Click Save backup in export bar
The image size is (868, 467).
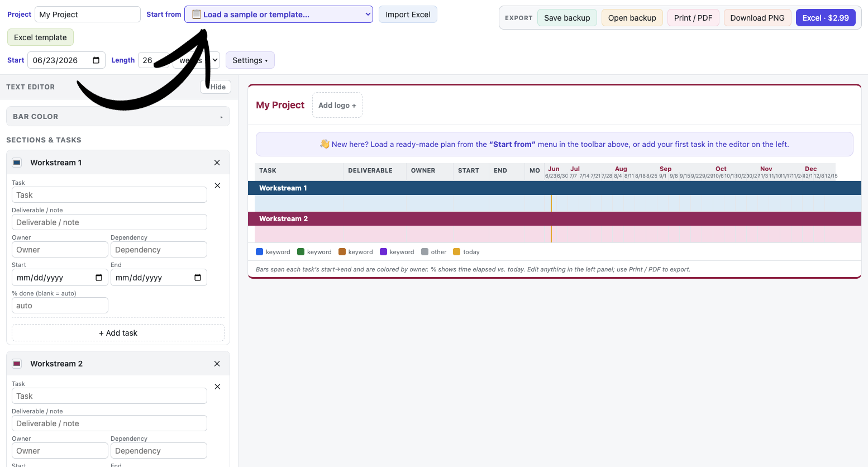coord(567,18)
